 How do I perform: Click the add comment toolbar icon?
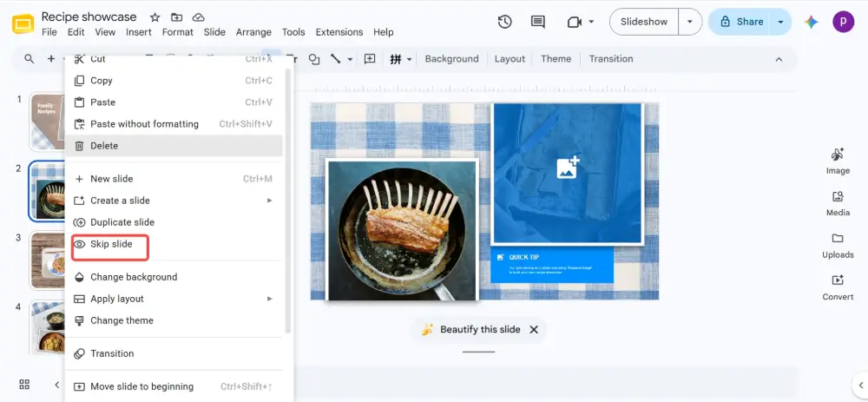click(x=370, y=59)
